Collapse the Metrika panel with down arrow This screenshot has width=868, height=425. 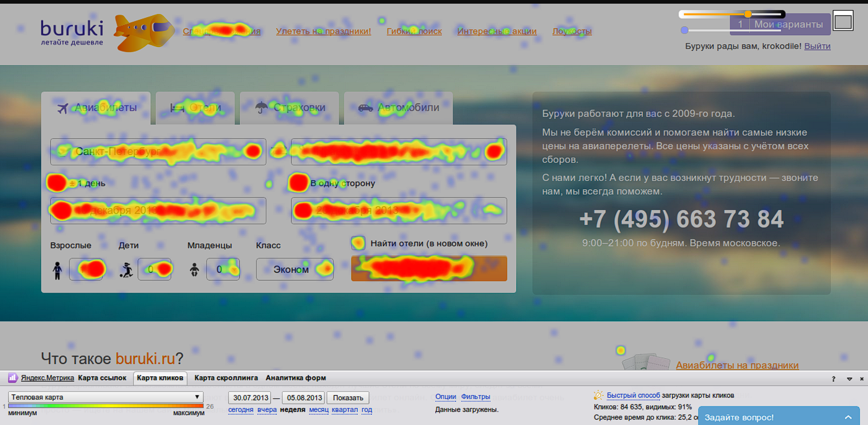point(849,379)
